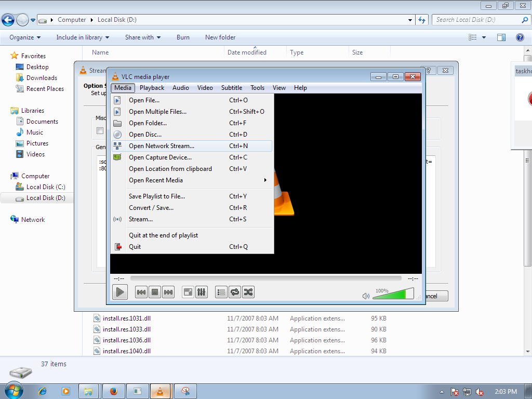The width and height of the screenshot is (532, 399).
Task: Create a New folder in Explorer
Action: tap(220, 37)
